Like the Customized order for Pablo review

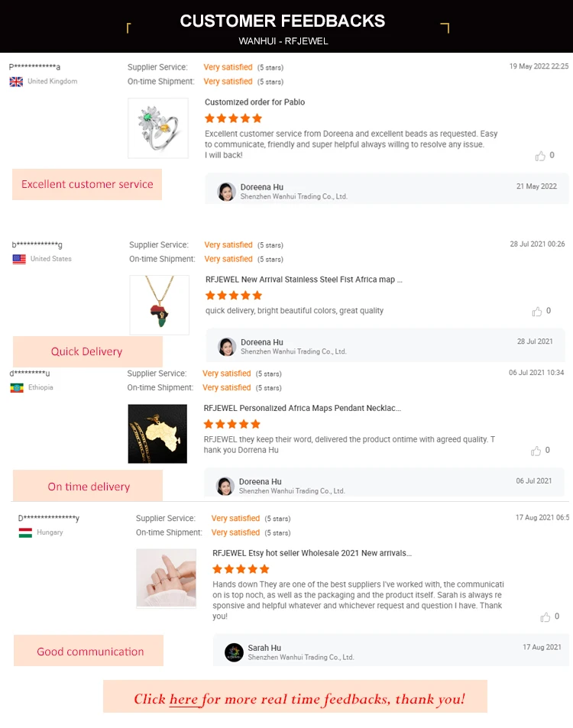click(x=540, y=156)
